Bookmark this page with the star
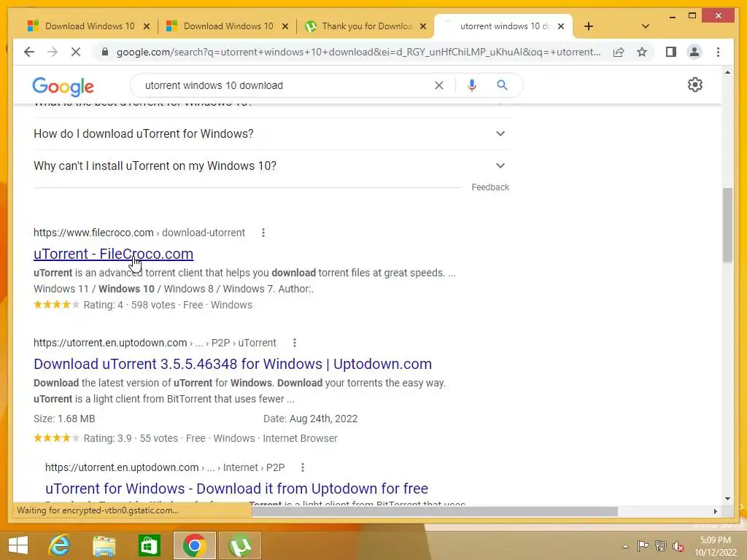The image size is (747, 560). (x=642, y=52)
